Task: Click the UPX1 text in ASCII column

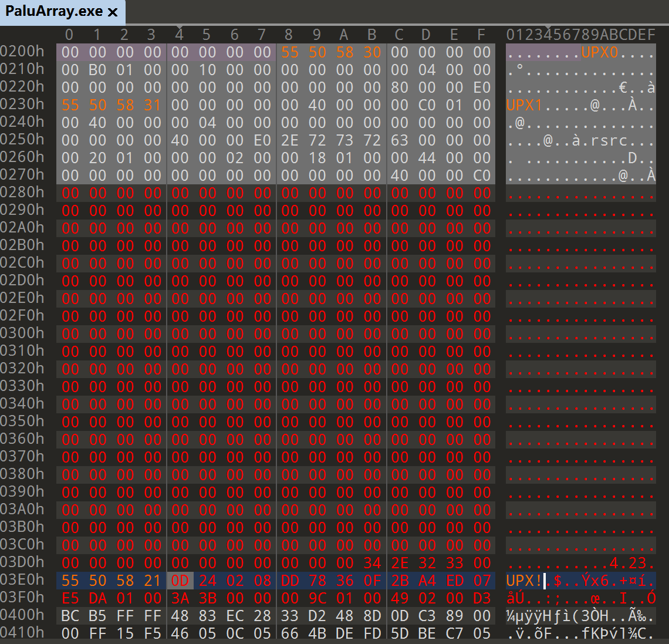Action: tap(525, 105)
